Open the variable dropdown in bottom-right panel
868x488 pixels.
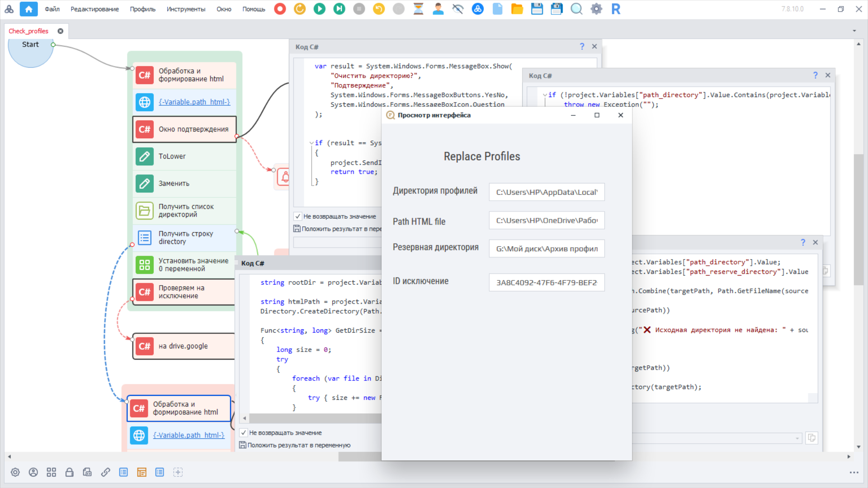point(797,438)
